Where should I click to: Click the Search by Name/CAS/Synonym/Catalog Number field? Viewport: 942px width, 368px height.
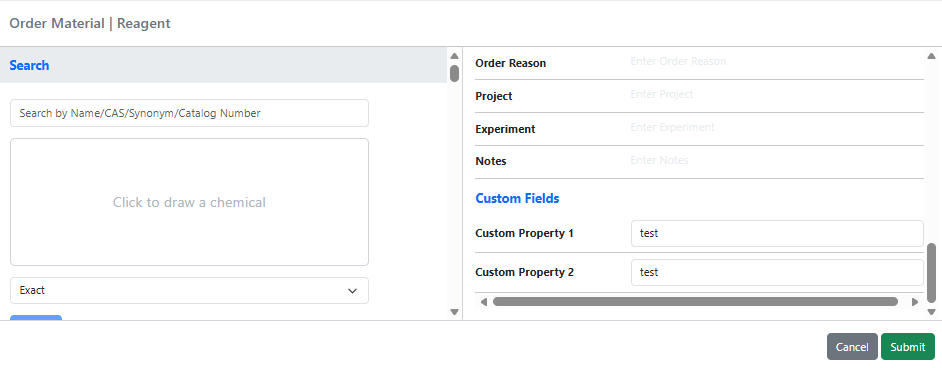[x=189, y=113]
